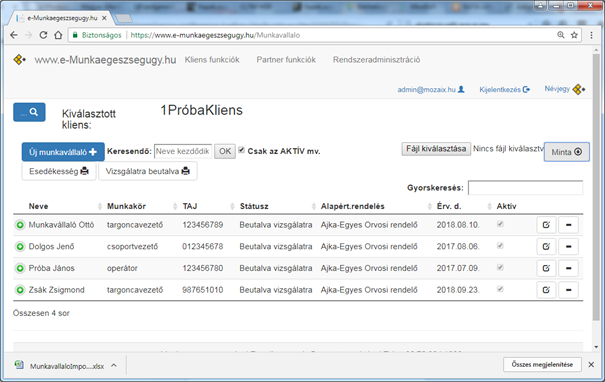This screenshot has width=605, height=382.
Task: Bookmark this page with the star
Action: pos(574,35)
